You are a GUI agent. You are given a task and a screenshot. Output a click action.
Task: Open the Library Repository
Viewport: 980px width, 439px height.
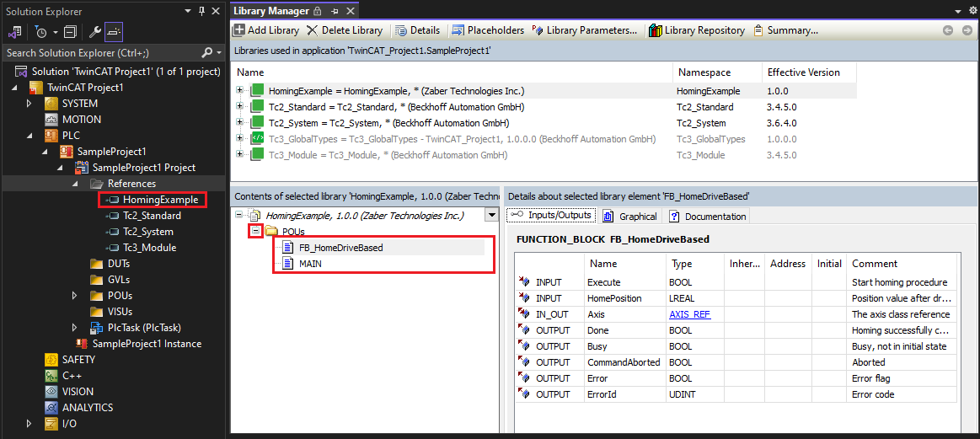[x=697, y=30]
